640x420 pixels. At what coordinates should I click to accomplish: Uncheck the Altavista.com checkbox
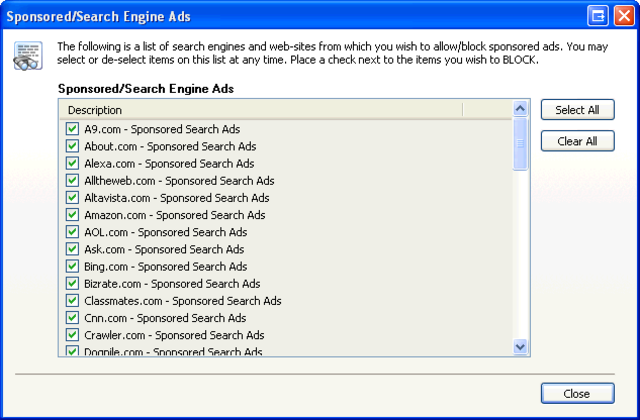72,198
